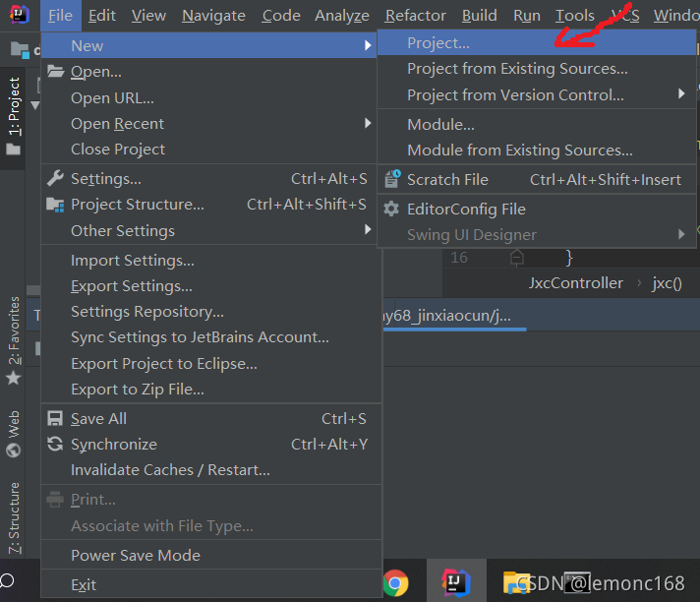Click the fold marker on line 16 gutter

click(x=516, y=258)
